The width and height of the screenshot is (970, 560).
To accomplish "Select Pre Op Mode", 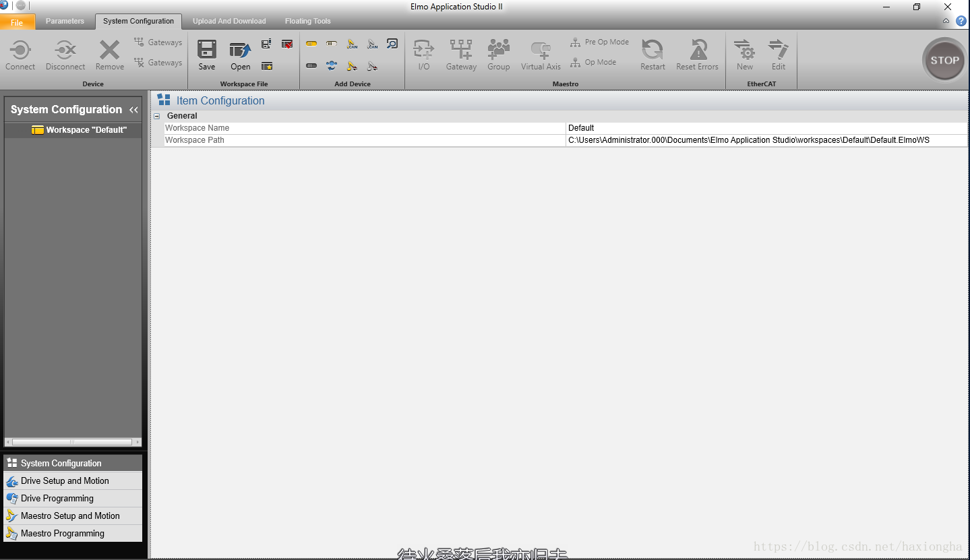I will coord(599,42).
